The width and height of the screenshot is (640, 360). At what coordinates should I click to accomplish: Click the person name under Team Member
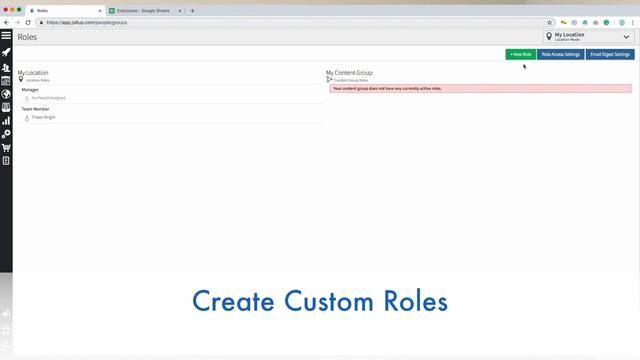[x=43, y=117]
